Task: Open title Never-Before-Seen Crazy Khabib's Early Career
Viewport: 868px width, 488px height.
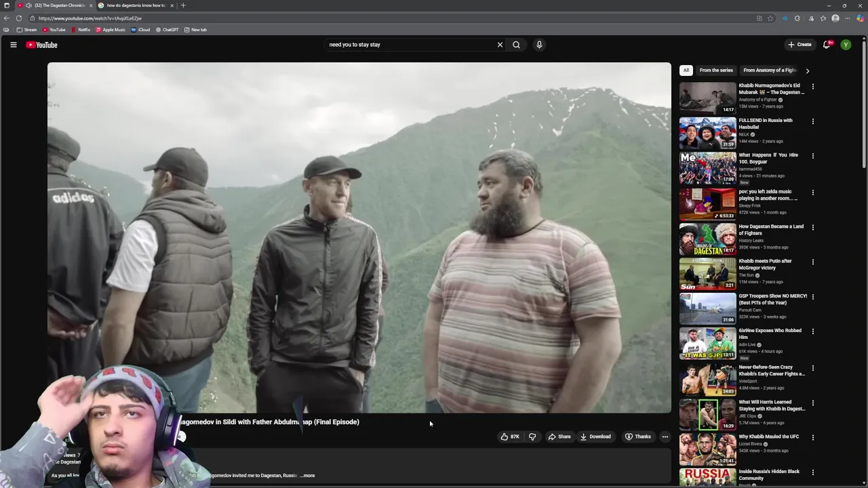Action: 772,370
